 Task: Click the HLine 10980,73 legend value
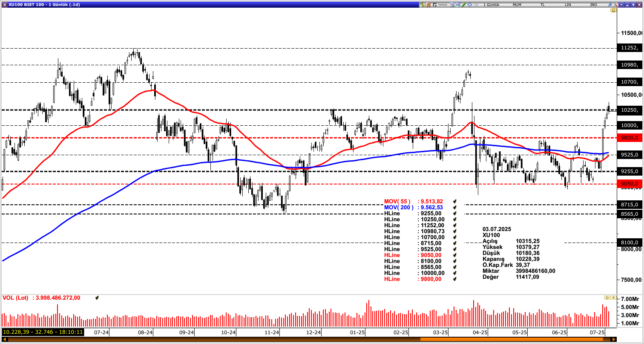[x=432, y=231]
